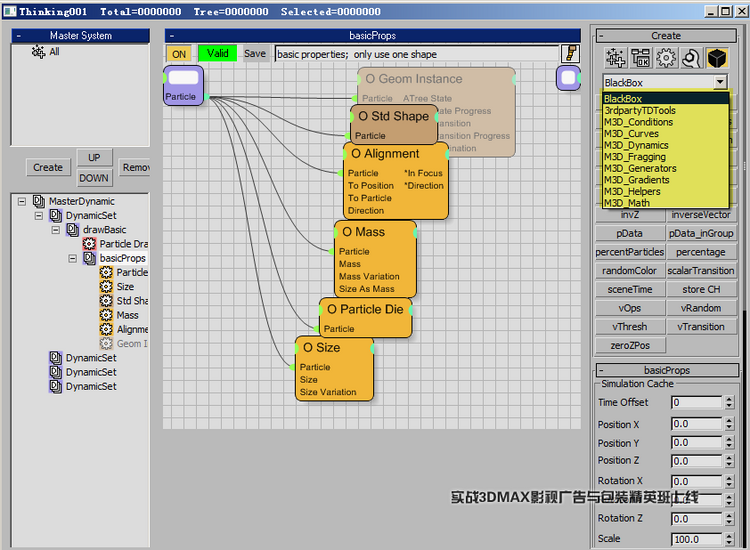Screen dimensions: 750x550
Task: Add a sceneTime BlackBox node
Action: click(x=629, y=289)
